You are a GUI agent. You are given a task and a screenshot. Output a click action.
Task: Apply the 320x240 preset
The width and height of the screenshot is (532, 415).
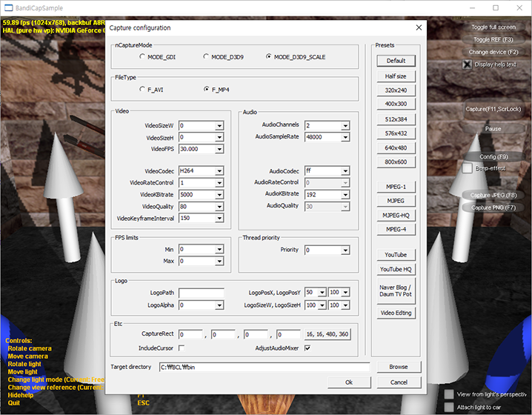tap(396, 90)
